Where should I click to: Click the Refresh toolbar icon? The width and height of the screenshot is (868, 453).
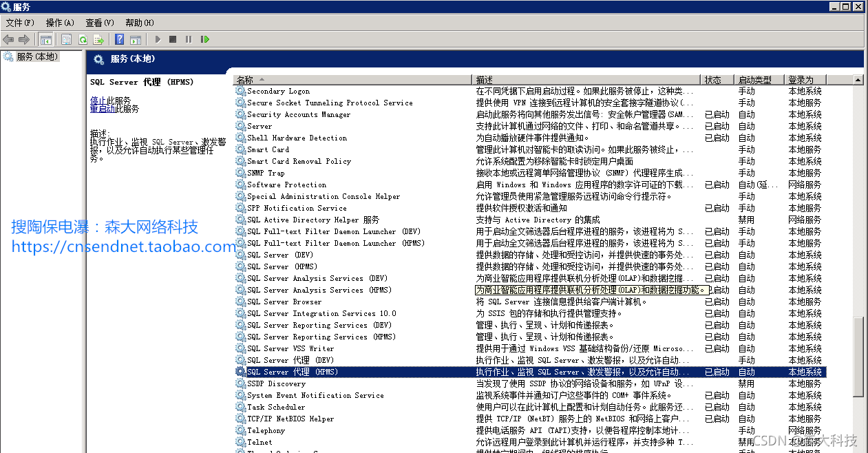(83, 40)
